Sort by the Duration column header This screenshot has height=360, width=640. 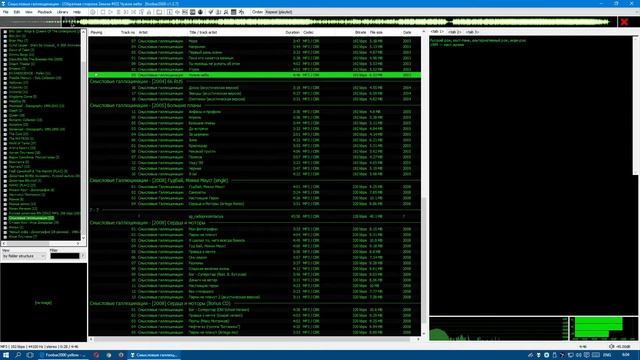[x=292, y=32]
